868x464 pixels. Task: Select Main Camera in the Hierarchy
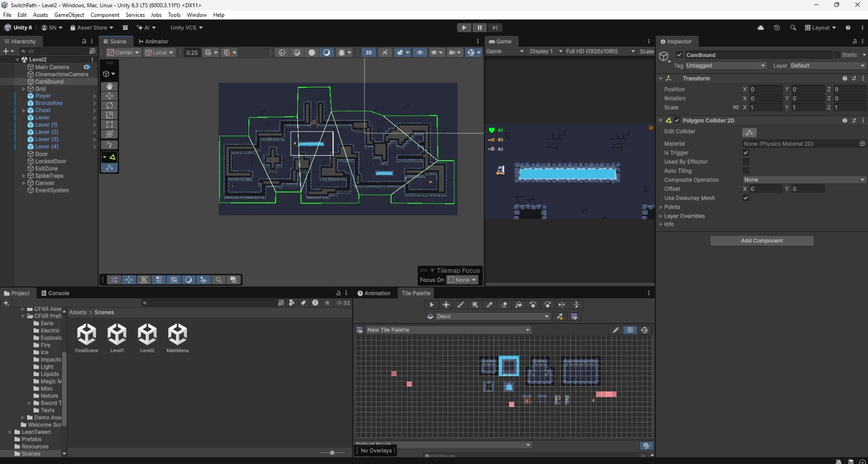point(52,67)
